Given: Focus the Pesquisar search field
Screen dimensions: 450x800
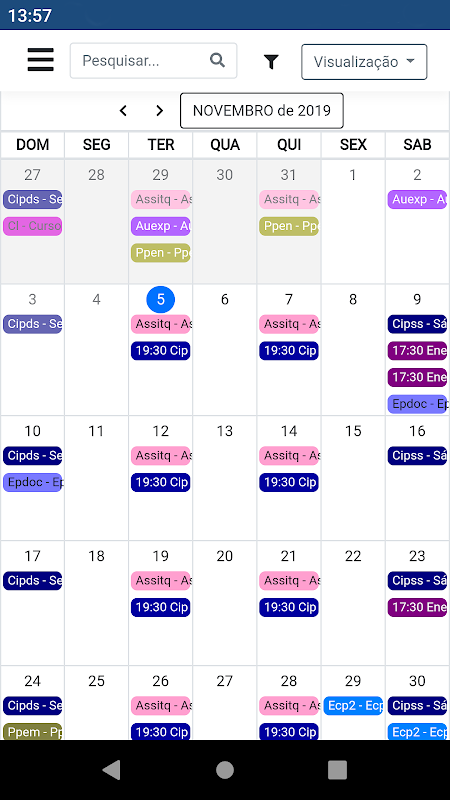Looking at the screenshot, I should coord(154,61).
